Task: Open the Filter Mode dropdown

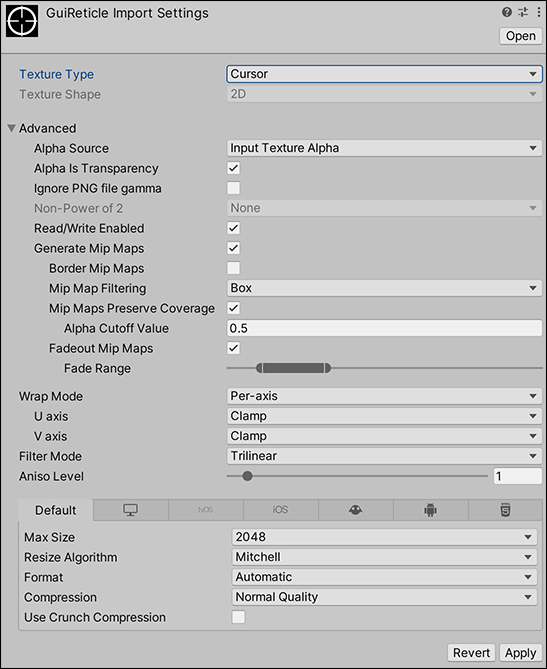Action: click(x=384, y=456)
